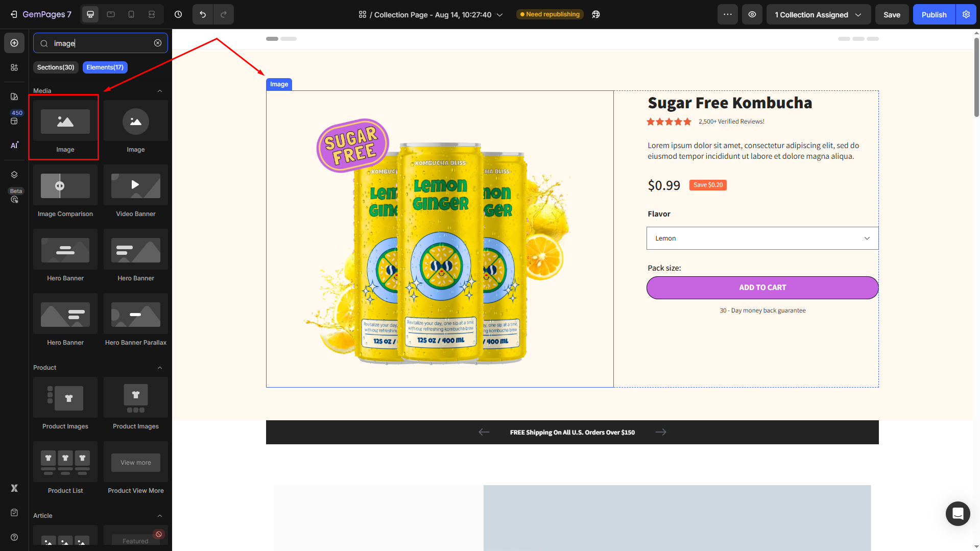Redo the last undone change
The width and height of the screenshot is (980, 551).
pos(224,14)
